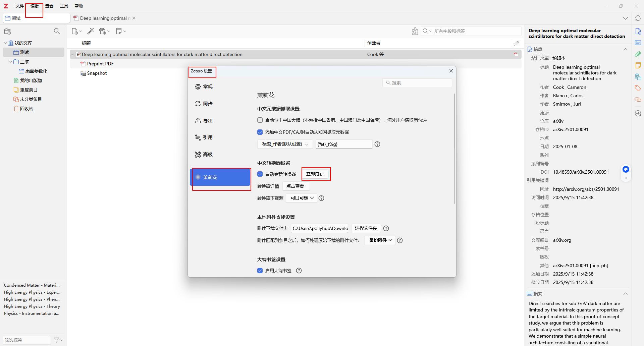Open 同步 settings pane
Viewport: 644px width, 346px height.
coord(220,104)
